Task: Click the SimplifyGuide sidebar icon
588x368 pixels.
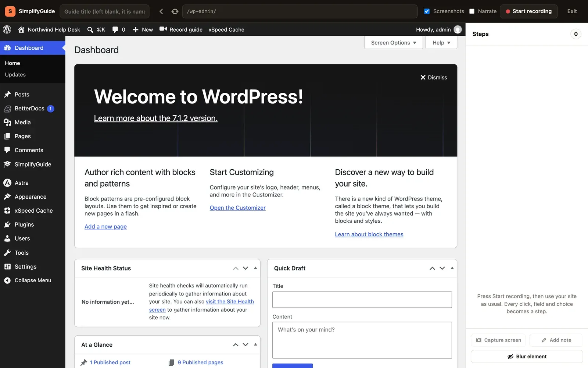Action: click(7, 164)
